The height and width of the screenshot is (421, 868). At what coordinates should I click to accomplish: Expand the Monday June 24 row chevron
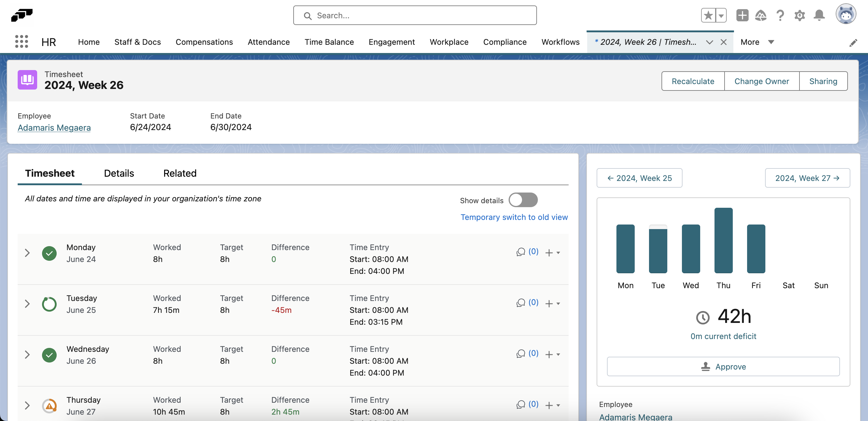coord(27,253)
